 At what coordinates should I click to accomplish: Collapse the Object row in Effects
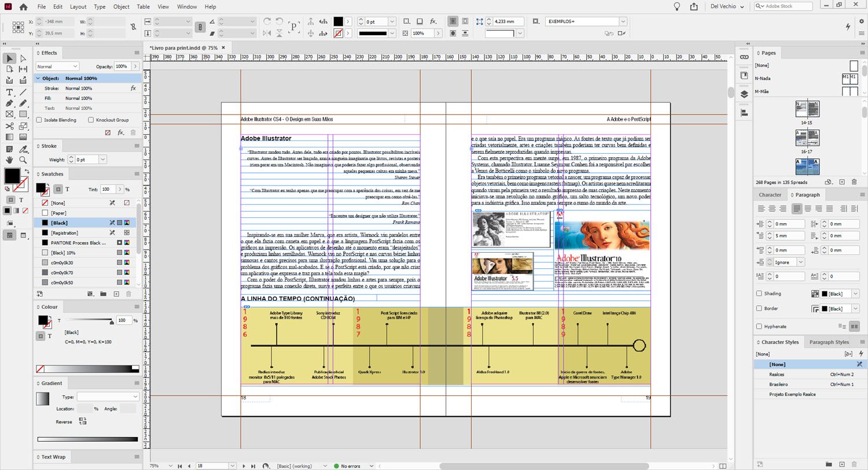click(x=38, y=78)
